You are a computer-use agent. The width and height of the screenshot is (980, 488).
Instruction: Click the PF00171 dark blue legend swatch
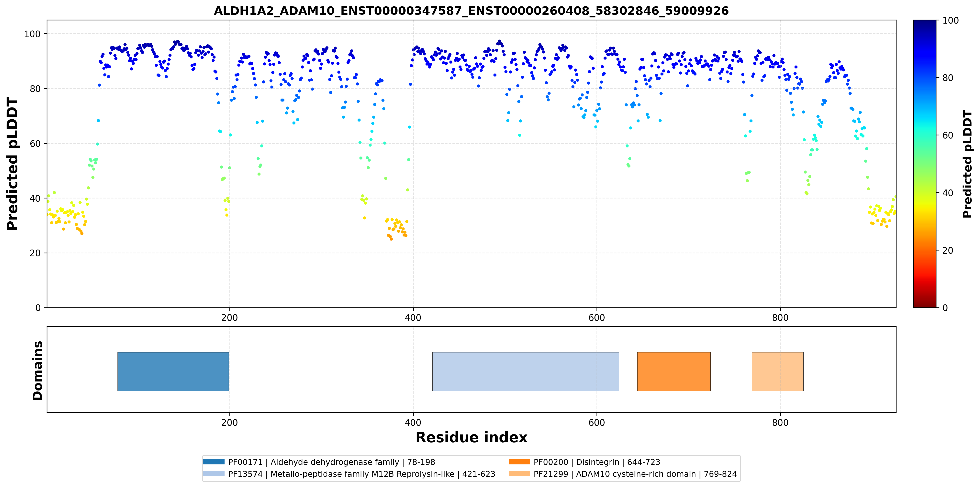coord(214,462)
